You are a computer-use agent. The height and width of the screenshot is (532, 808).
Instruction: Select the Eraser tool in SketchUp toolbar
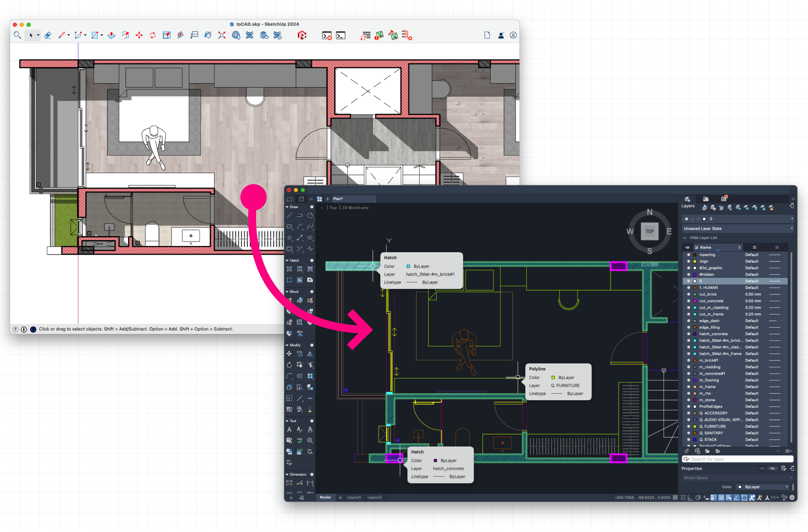(48, 35)
